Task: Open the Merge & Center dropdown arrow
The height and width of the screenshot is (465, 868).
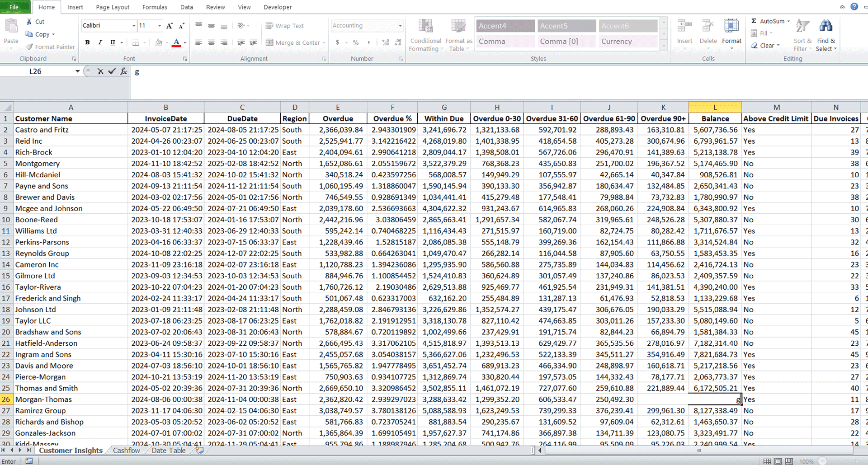Action: pyautogui.click(x=324, y=43)
